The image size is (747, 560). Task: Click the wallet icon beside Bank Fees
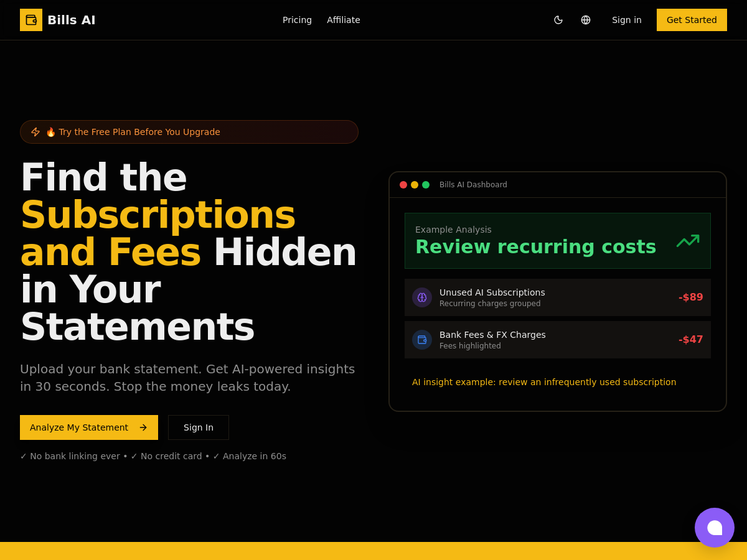[x=422, y=340]
